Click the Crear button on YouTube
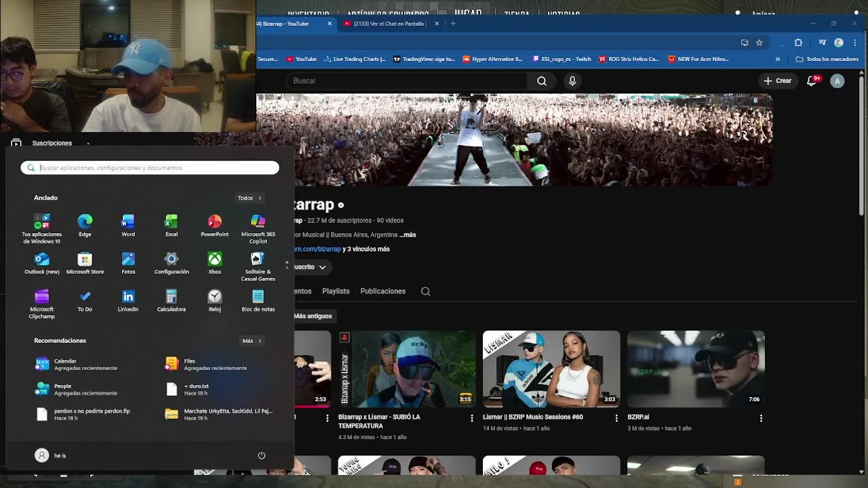The width and height of the screenshot is (868, 488). click(x=777, y=81)
